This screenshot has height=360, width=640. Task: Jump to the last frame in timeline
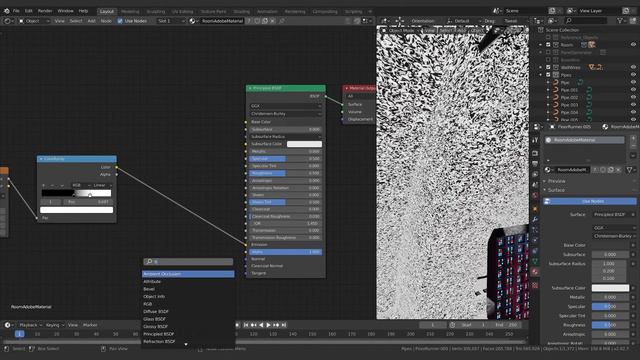(x=284, y=325)
